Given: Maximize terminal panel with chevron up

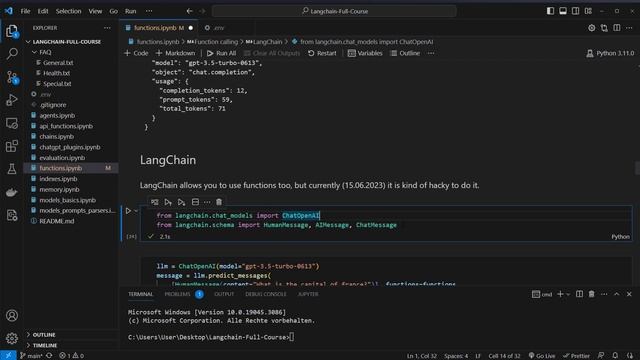Looking at the screenshot, I should click(617, 294).
